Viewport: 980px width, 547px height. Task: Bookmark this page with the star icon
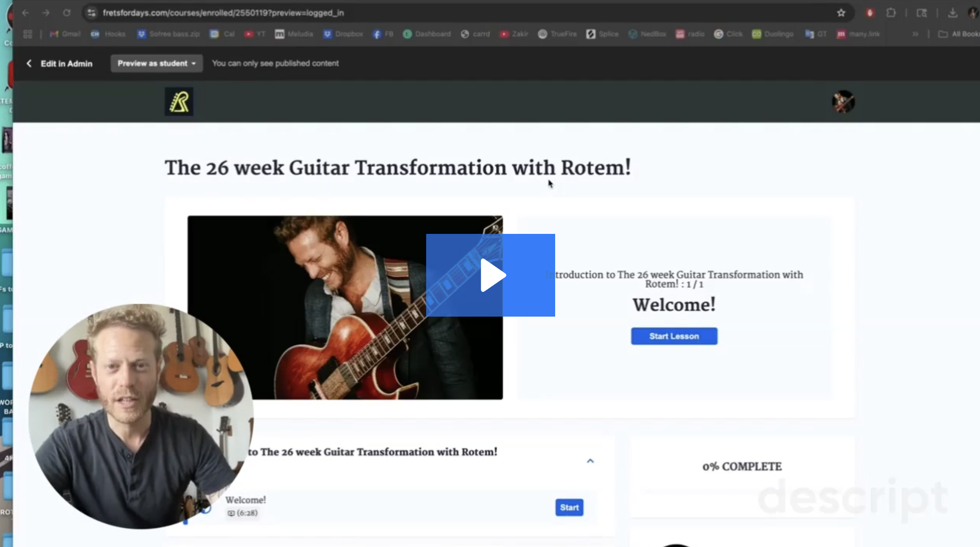click(x=841, y=13)
